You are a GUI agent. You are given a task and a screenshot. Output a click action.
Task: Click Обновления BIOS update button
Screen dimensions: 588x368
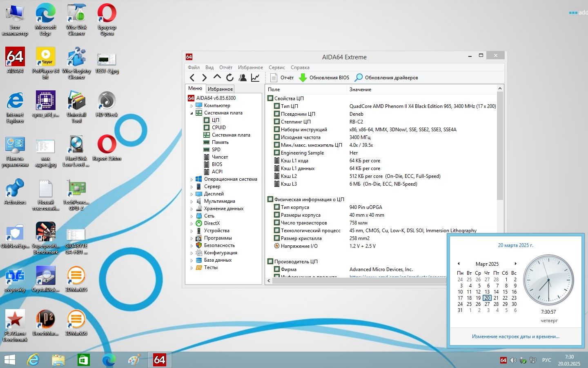pyautogui.click(x=324, y=78)
